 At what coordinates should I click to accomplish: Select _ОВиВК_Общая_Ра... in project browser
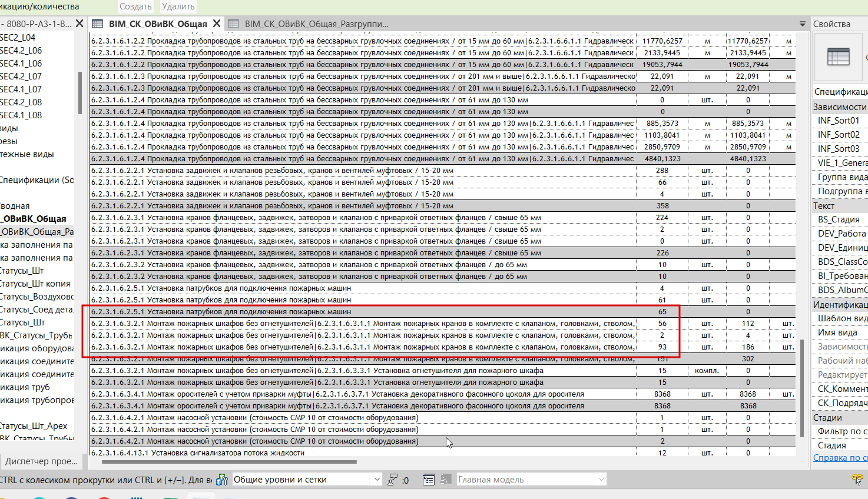click(37, 231)
